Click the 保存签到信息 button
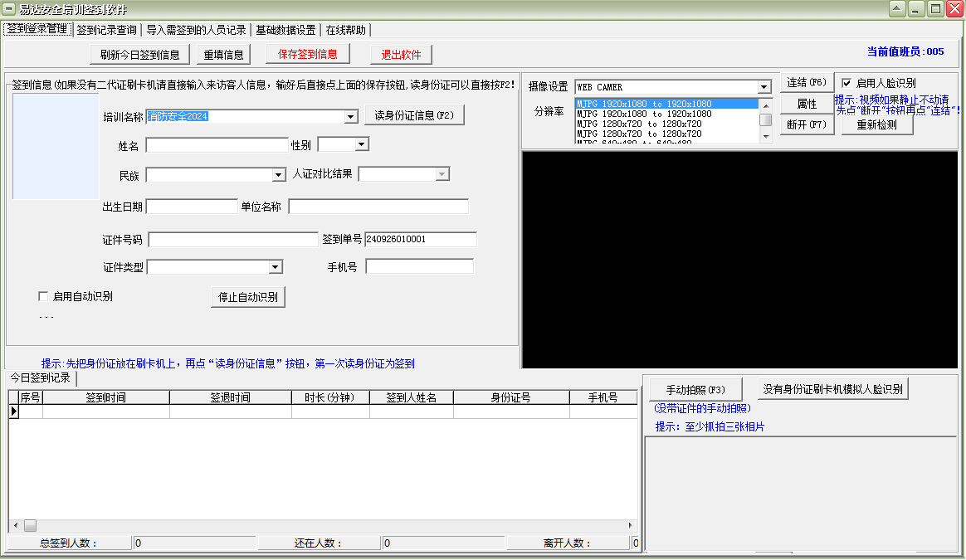 (307, 55)
